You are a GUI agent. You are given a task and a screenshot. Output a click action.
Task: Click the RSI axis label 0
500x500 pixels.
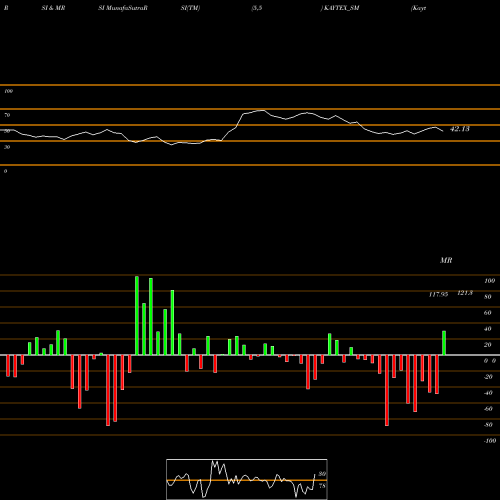point(5,171)
